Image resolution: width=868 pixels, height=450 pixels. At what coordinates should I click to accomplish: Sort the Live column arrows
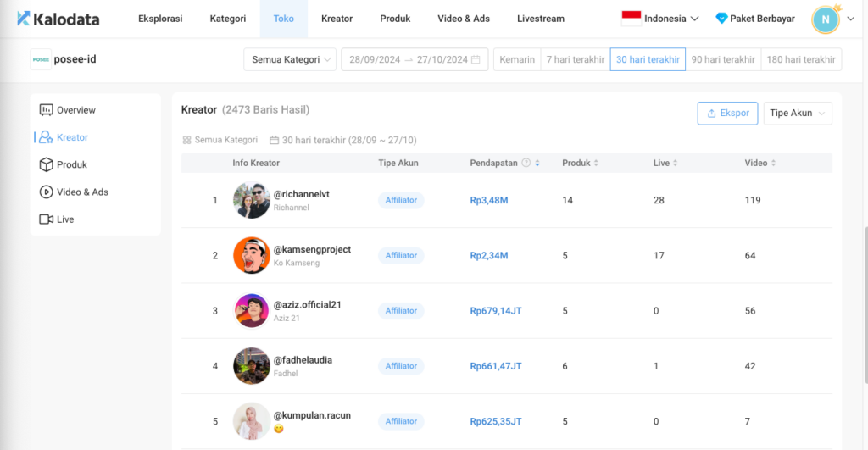pos(675,163)
